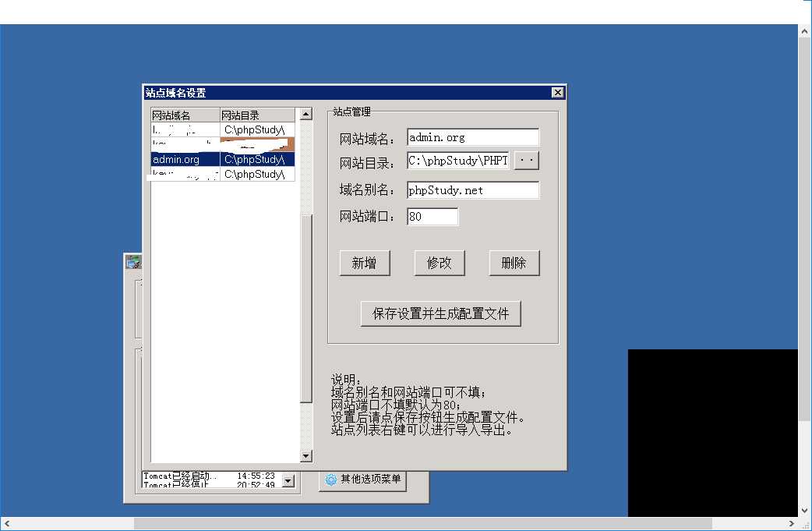Click the 网站目录 path input field
The width and height of the screenshot is (812, 531).
coord(458,160)
